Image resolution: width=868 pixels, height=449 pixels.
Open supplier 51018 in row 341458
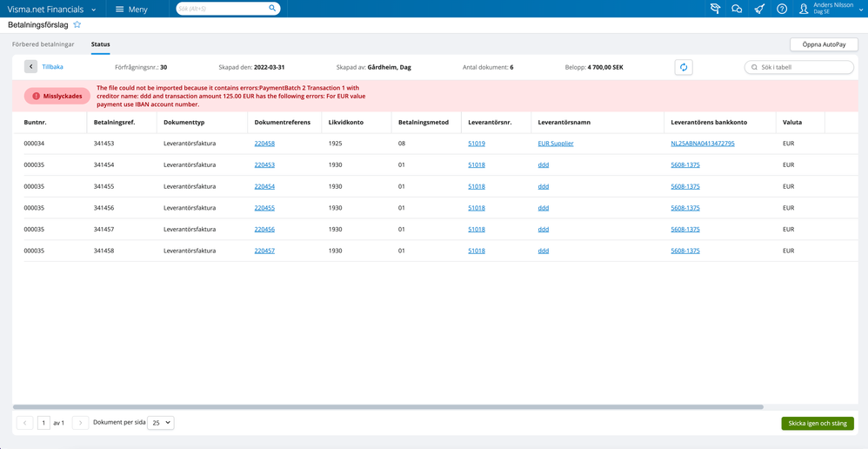click(x=477, y=251)
